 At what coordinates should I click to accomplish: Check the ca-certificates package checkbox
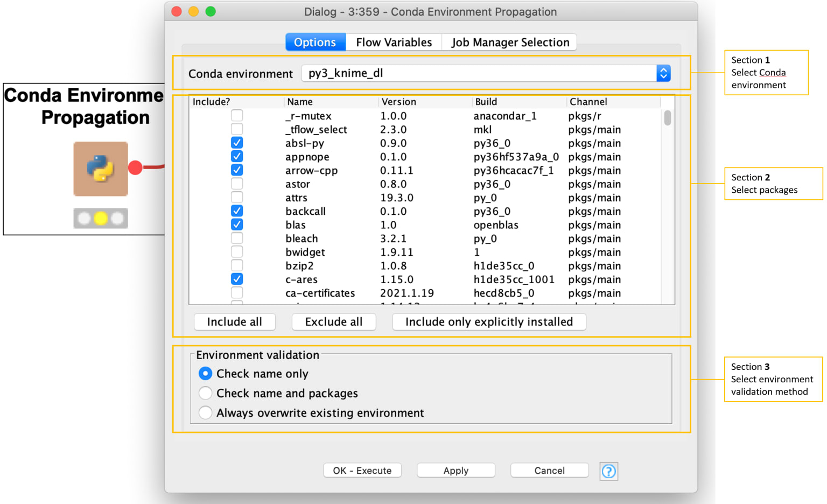(x=237, y=293)
